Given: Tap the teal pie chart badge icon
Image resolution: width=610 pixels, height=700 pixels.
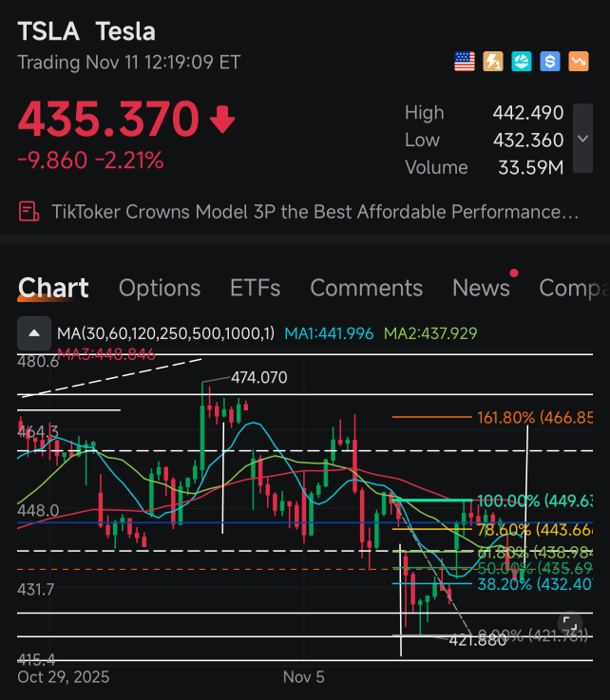Looking at the screenshot, I should (x=522, y=62).
